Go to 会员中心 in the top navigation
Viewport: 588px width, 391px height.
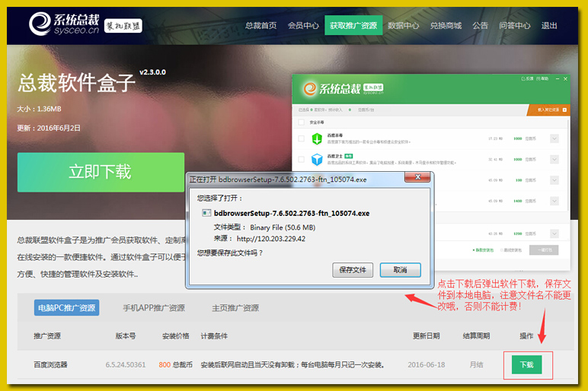[x=303, y=25]
